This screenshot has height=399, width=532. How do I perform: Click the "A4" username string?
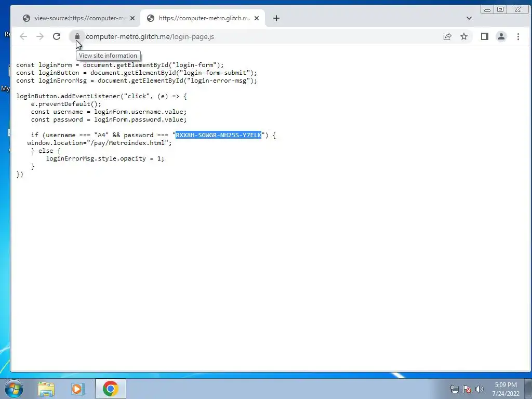(101, 135)
